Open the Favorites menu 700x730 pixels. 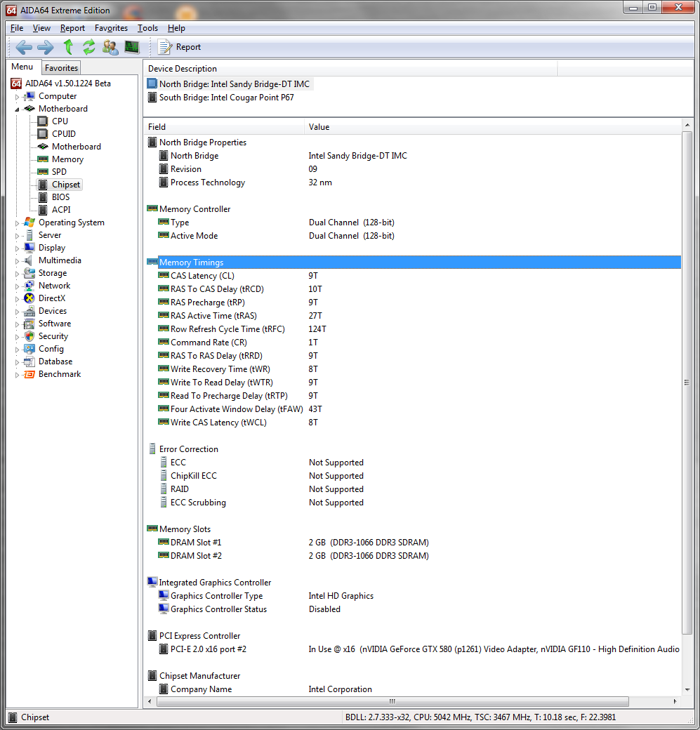(x=111, y=28)
